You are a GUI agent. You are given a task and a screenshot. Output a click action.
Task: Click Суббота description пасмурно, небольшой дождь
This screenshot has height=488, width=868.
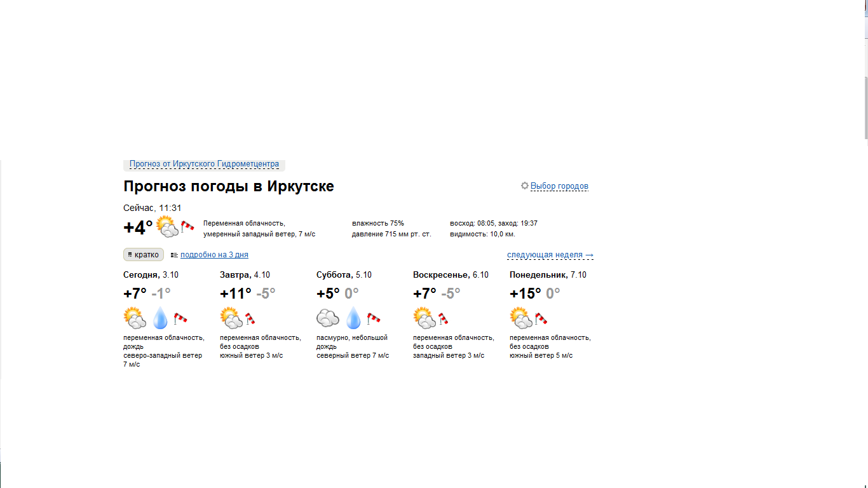point(352,342)
